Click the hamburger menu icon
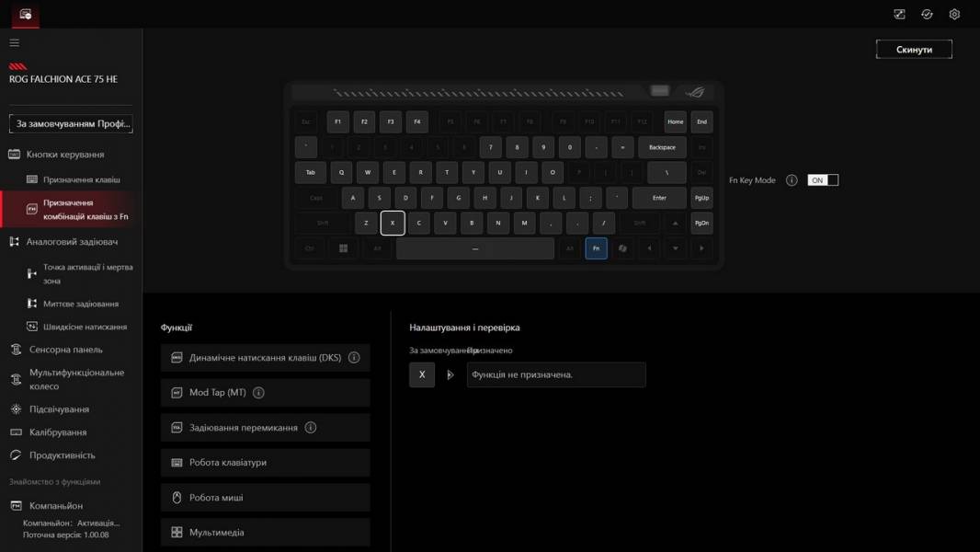Screen dimensions: 980x552 14,42
